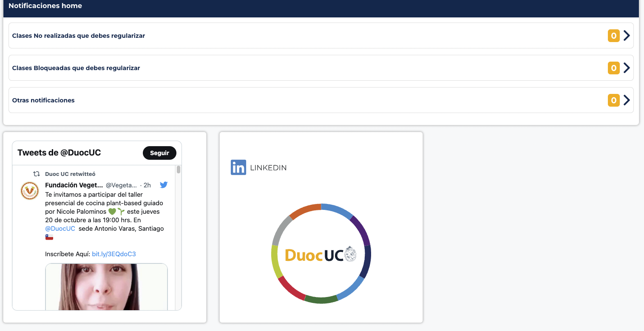Click the Chilean flag emoji in tweet
Image resolution: width=644 pixels, height=331 pixels.
pos(49,237)
